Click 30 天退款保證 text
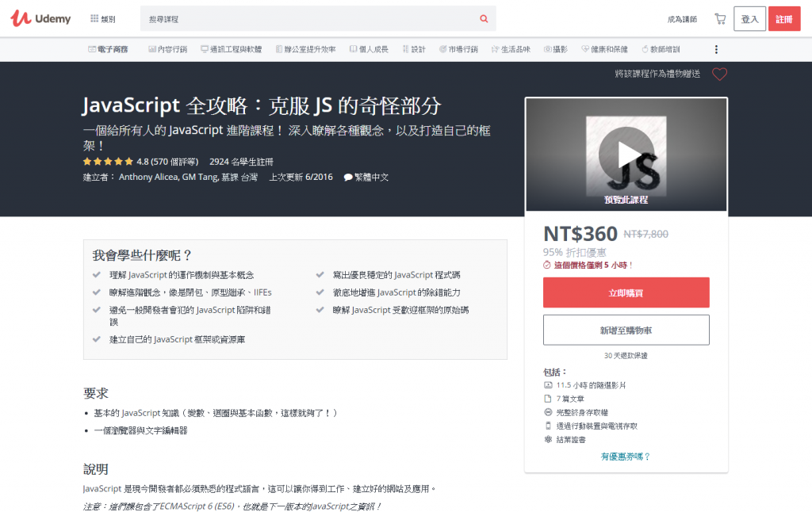Viewport: 812px width, 512px height. pyautogui.click(x=626, y=356)
